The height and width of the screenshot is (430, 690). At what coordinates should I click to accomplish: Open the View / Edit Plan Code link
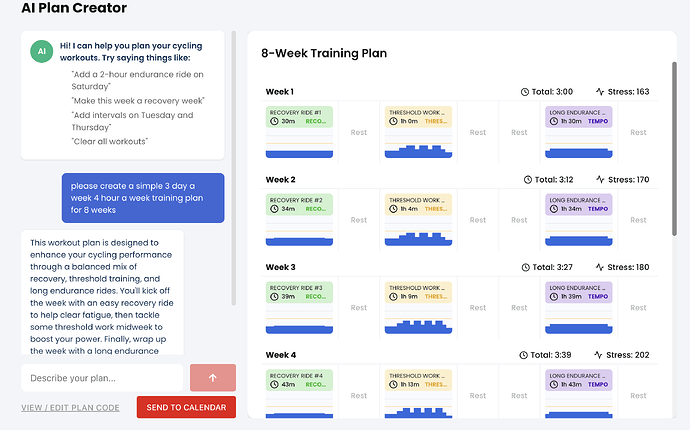(70, 408)
